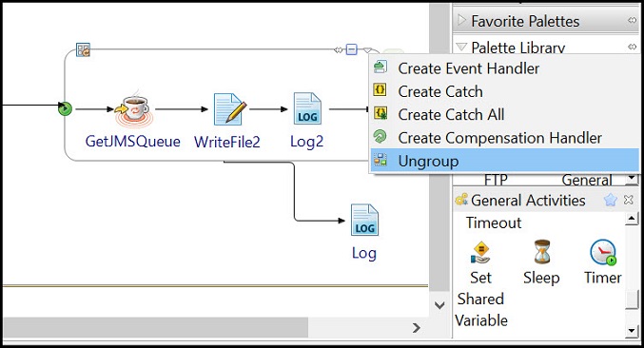
Task: Click the Create Catch All icon
Action: click(x=381, y=113)
